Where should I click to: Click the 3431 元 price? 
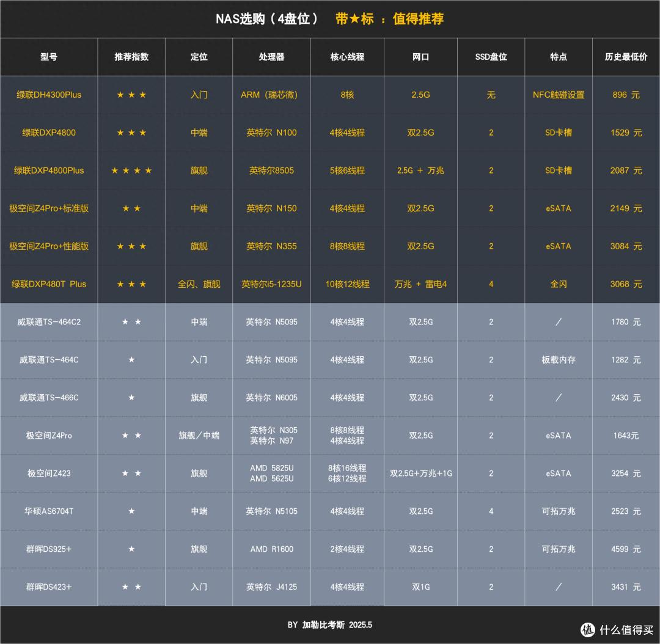626,587
